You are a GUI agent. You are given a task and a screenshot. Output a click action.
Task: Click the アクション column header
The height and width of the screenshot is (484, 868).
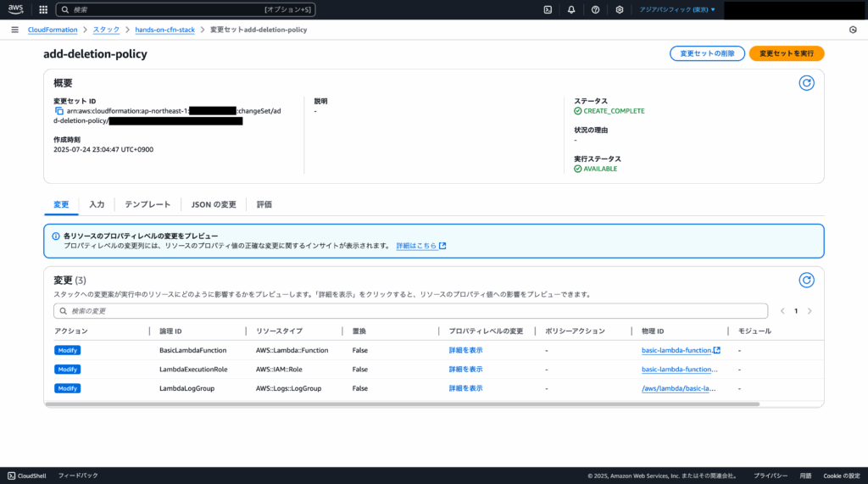coord(71,331)
